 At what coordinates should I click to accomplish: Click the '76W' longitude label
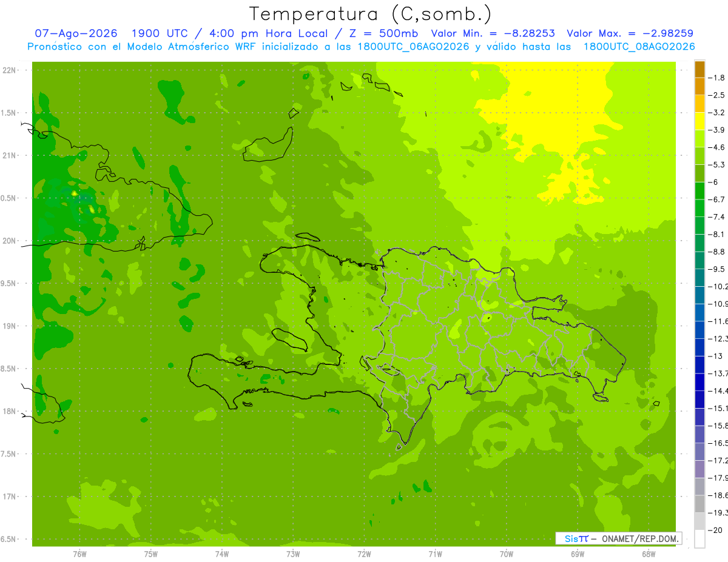point(80,554)
